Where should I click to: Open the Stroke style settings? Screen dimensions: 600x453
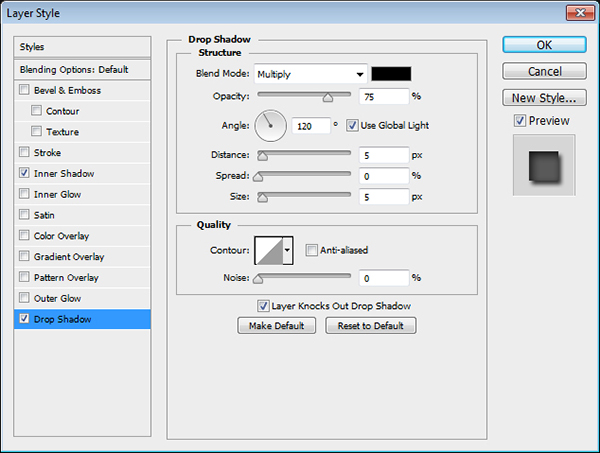pyautogui.click(x=48, y=153)
